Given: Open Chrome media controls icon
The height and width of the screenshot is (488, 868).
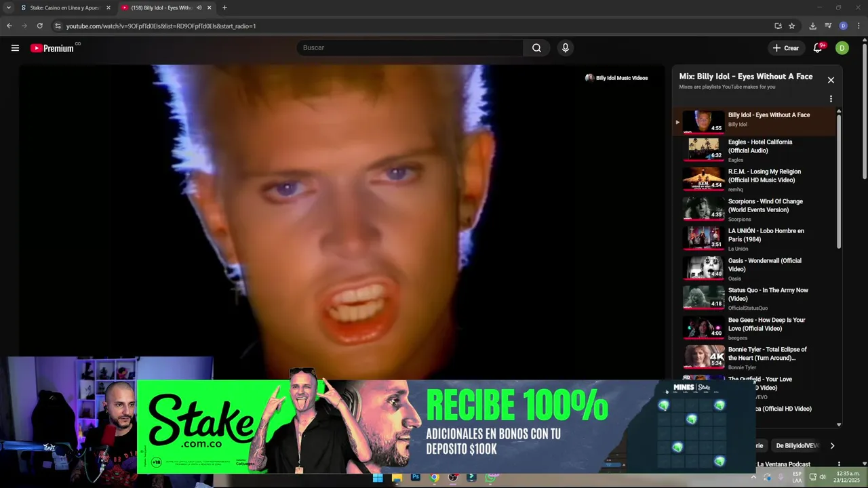Looking at the screenshot, I should tap(828, 26).
